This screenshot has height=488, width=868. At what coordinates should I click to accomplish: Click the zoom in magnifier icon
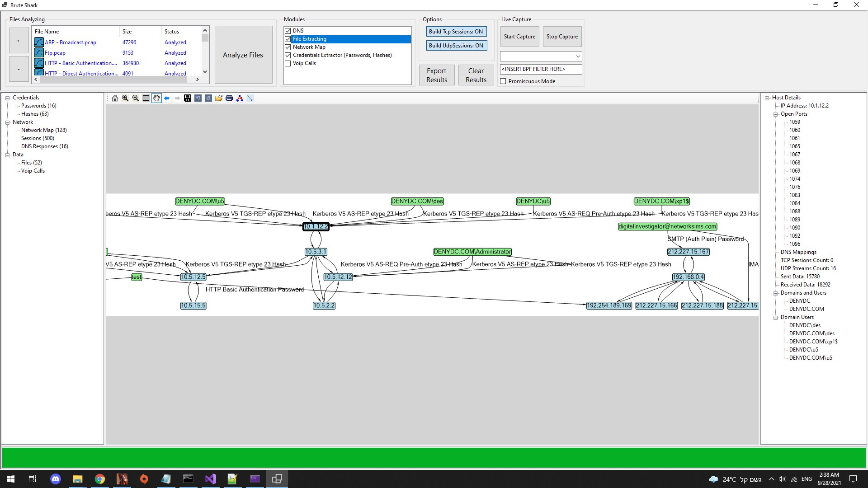tap(125, 98)
